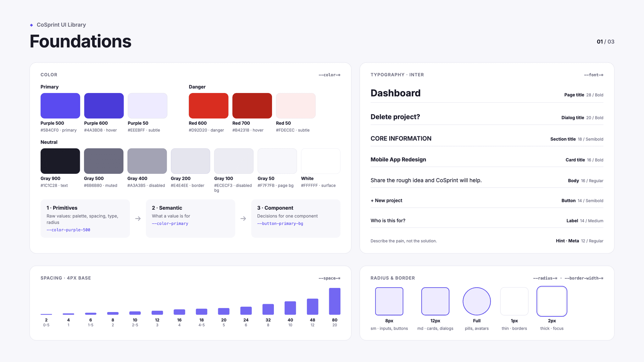This screenshot has width=644, height=362.
Task: Click the White surface swatch
Action: (x=321, y=161)
